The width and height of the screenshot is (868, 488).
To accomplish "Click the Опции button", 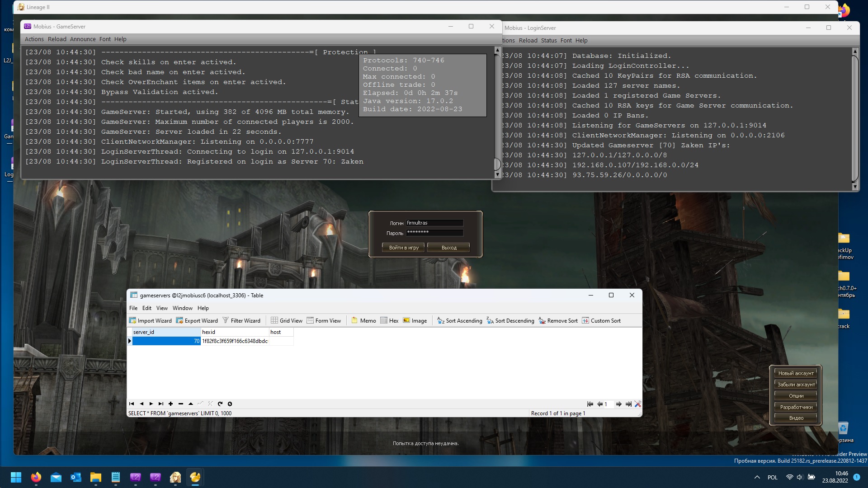I will (796, 396).
